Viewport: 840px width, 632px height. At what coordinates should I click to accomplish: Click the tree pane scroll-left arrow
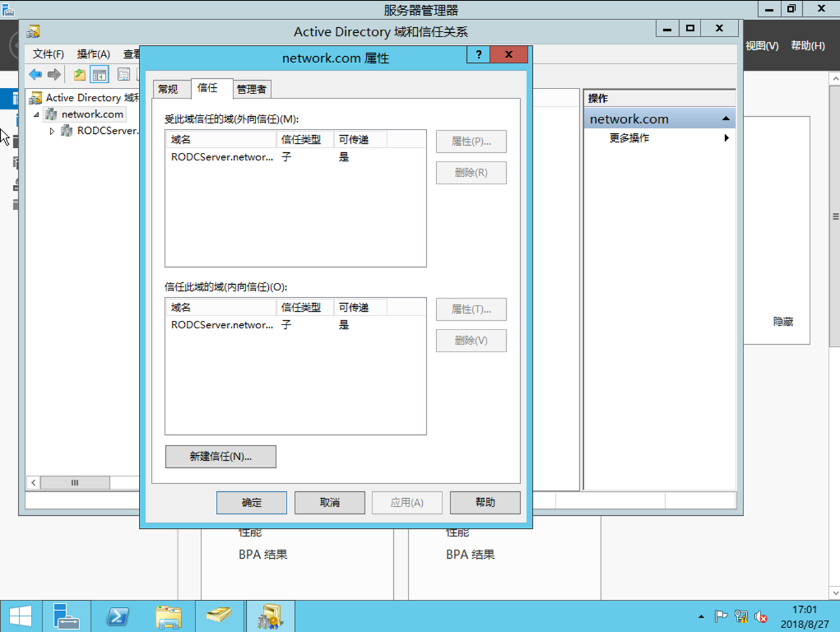(33, 482)
